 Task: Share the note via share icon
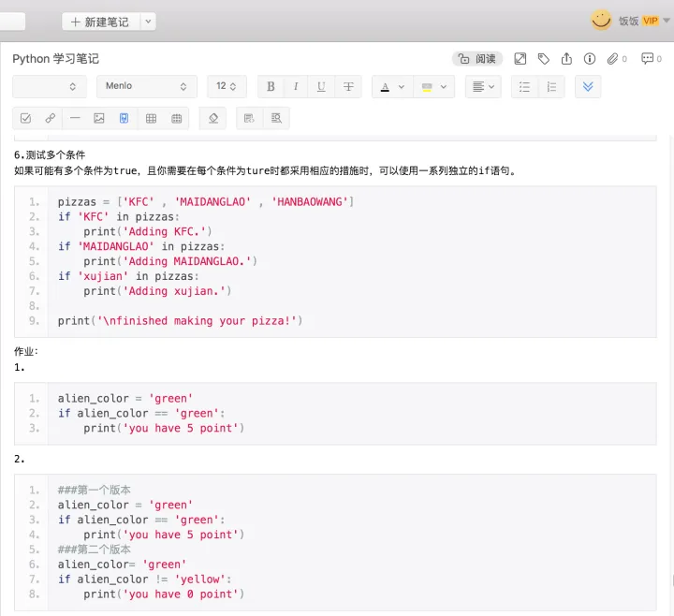(566, 58)
